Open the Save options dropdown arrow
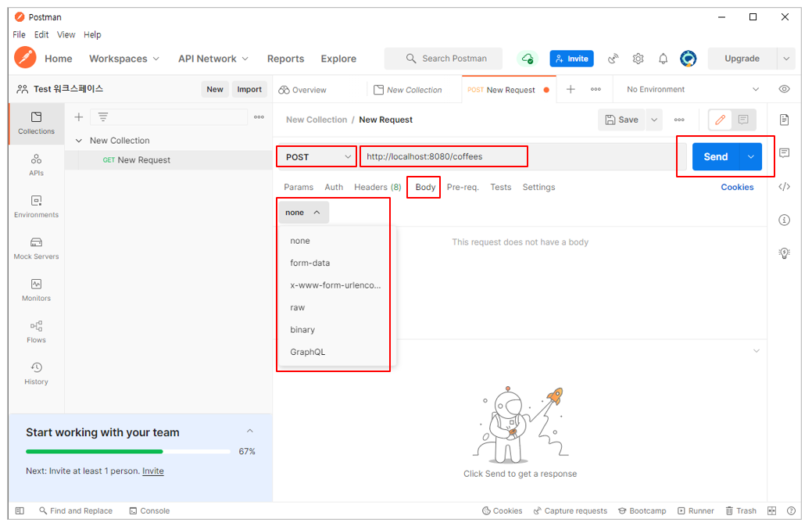The image size is (812, 530). pyautogui.click(x=654, y=120)
